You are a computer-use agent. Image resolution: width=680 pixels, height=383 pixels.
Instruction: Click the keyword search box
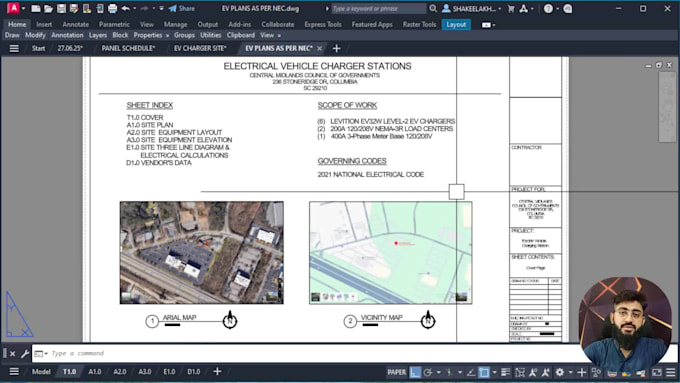(378, 8)
